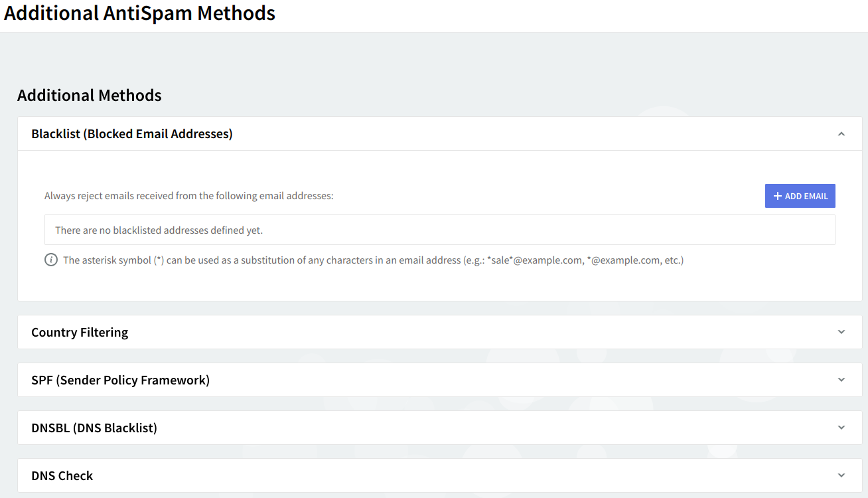Image resolution: width=868 pixels, height=498 pixels.
Task: Click 'There are no blacklisted addresses' message
Action: pos(159,230)
